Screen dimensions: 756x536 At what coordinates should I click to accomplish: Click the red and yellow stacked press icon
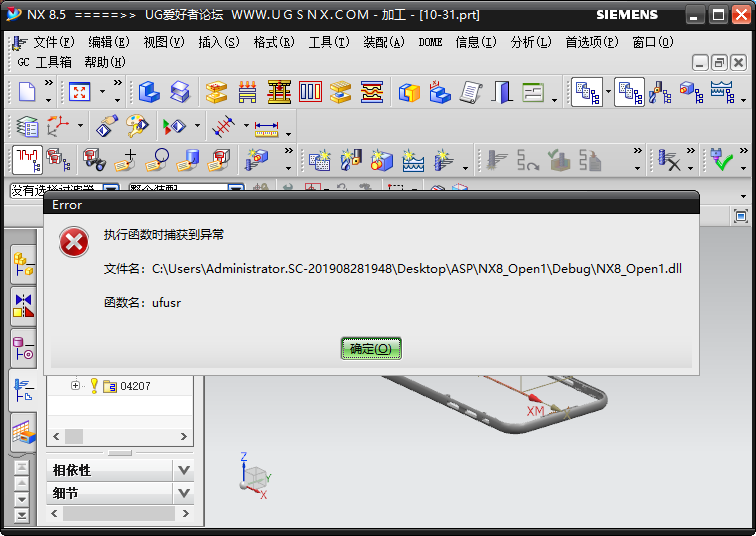pyautogui.click(x=279, y=92)
